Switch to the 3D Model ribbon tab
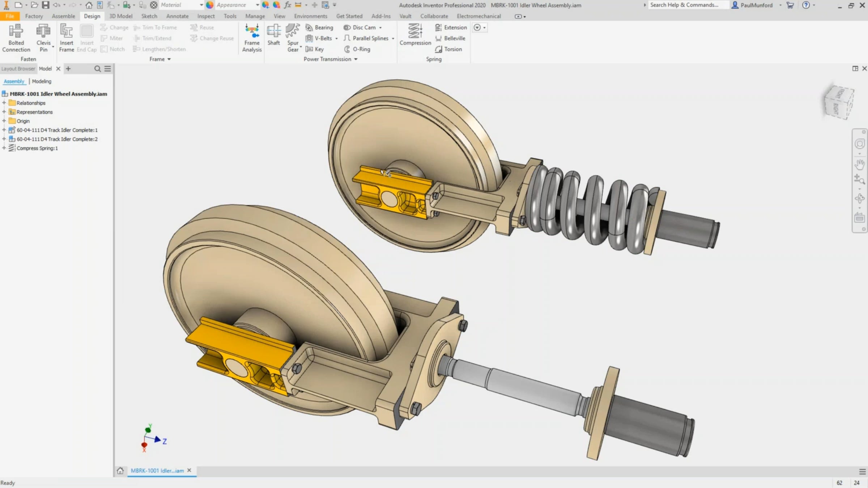This screenshot has height=488, width=868. [121, 16]
